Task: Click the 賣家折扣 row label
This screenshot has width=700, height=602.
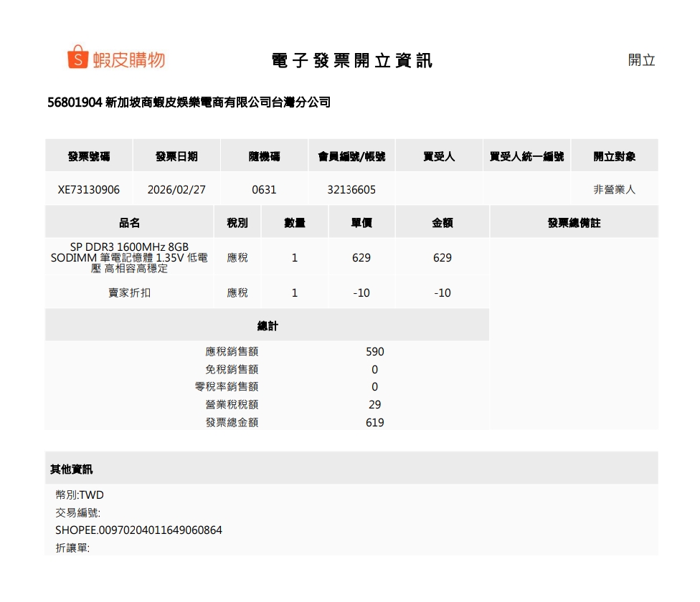Action: pyautogui.click(x=130, y=292)
